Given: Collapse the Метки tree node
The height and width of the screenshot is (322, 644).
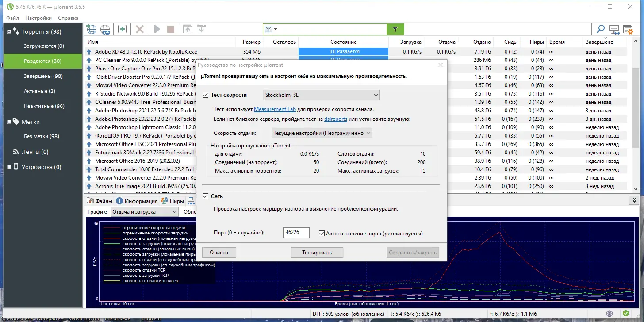Looking at the screenshot, I should coord(9,122).
